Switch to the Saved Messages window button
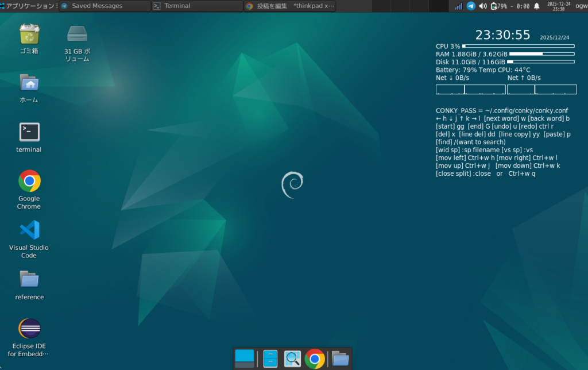 click(x=105, y=6)
